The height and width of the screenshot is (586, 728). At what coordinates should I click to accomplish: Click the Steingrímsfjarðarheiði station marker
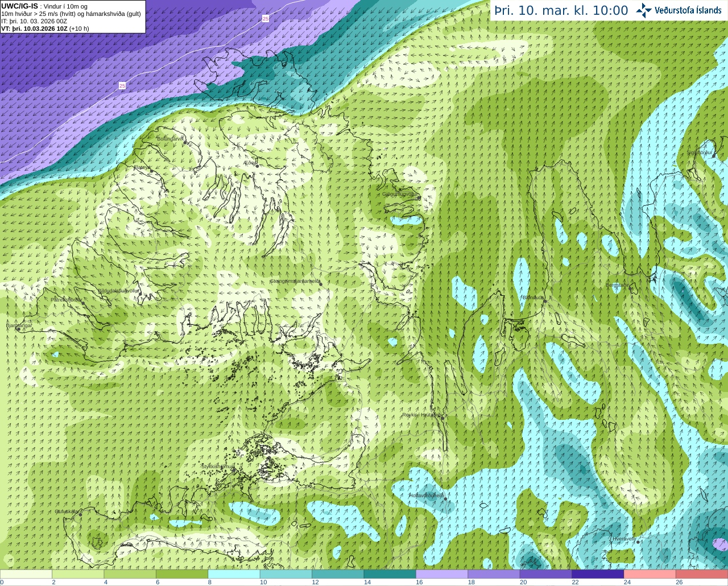(x=320, y=284)
